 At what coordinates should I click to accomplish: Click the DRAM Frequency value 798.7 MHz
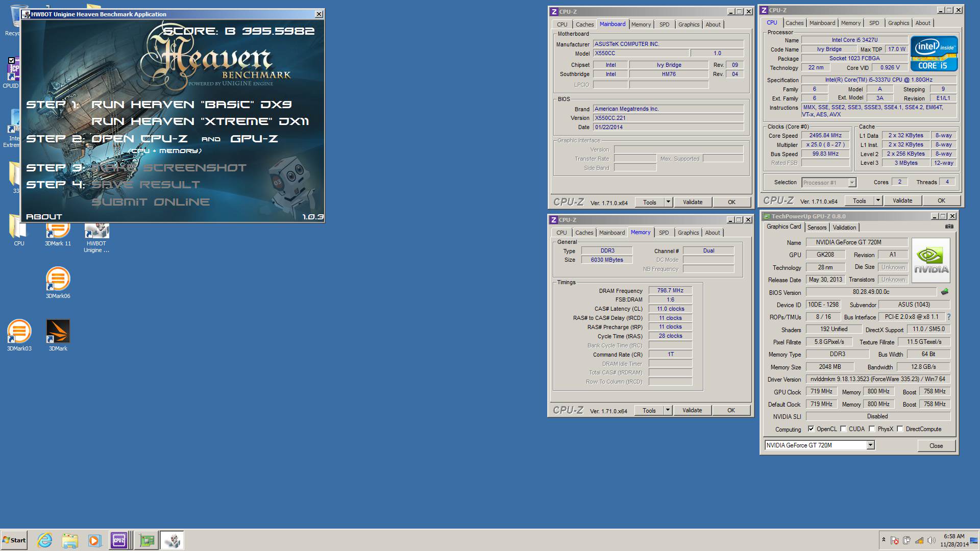670,290
